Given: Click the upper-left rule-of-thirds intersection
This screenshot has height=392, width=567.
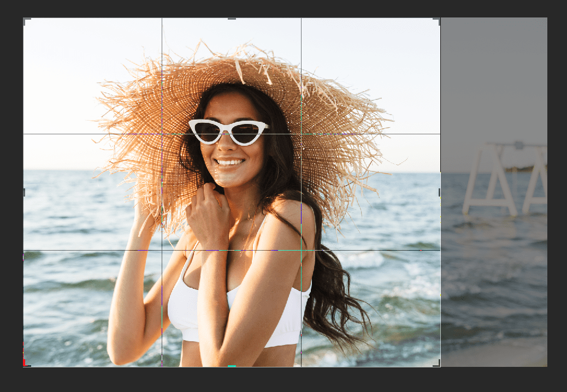Looking at the screenshot, I should 162,133.
